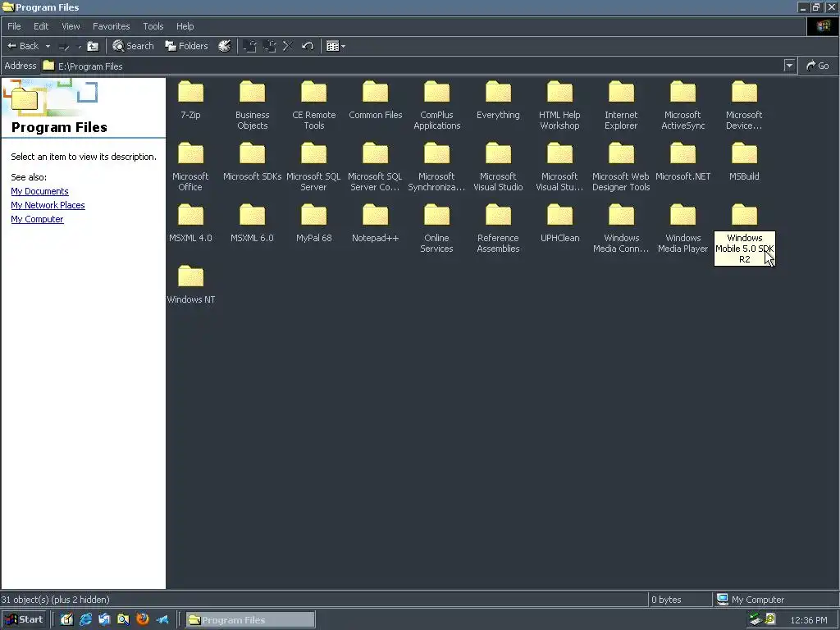840x630 pixels.
Task: Select the Windows Media Player folder
Action: tap(683, 228)
